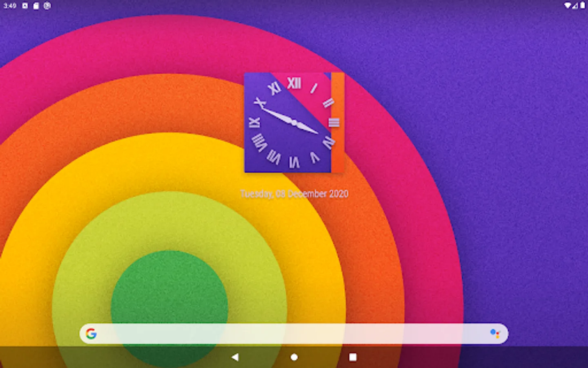Open Recent apps with square button
588x368 pixels.
(x=353, y=357)
